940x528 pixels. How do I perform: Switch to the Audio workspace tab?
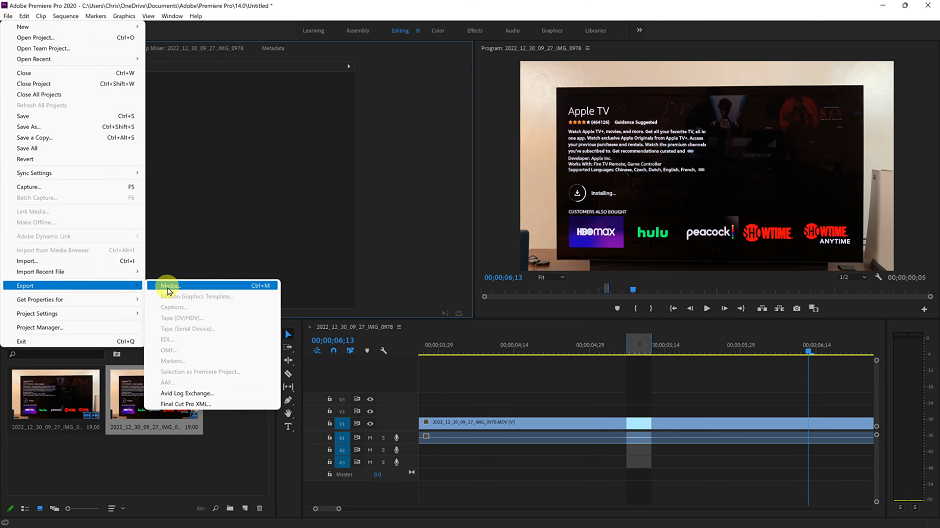513,31
